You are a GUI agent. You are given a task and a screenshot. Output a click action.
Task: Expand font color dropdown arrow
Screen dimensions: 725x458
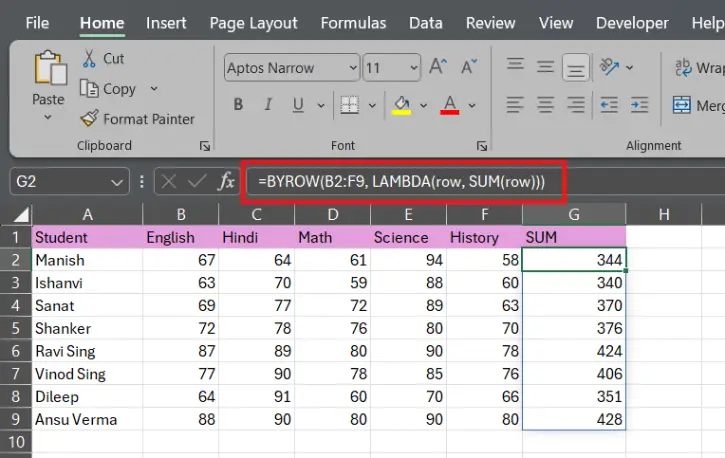click(x=472, y=105)
